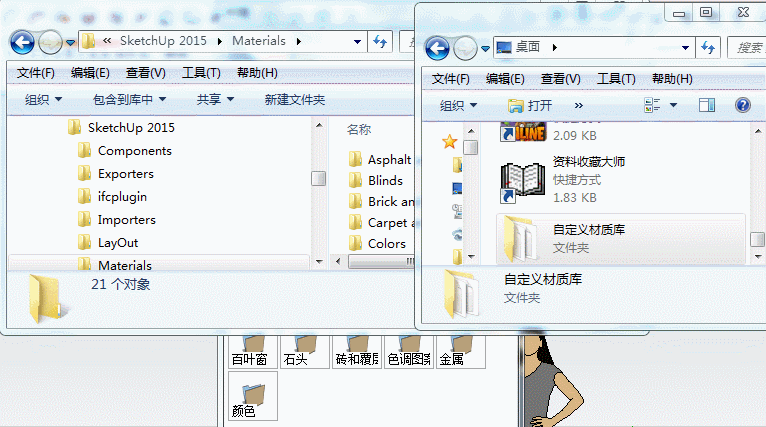Image resolution: width=766 pixels, height=427 pixels.
Task: Open the 百叶窗 material folder in SketchUp
Action: point(253,352)
